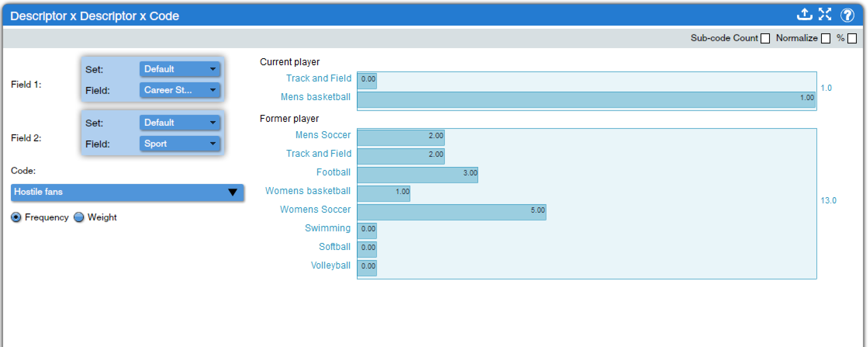868x347 pixels.
Task: Click the Womens Soccer 5.00 bar
Action: coord(451,212)
